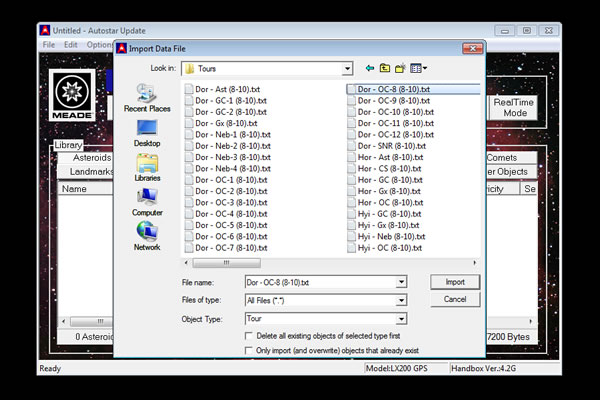Select file Dor - GC-2 (8-10).txt
This screenshot has height=400, width=600.
(x=226, y=112)
